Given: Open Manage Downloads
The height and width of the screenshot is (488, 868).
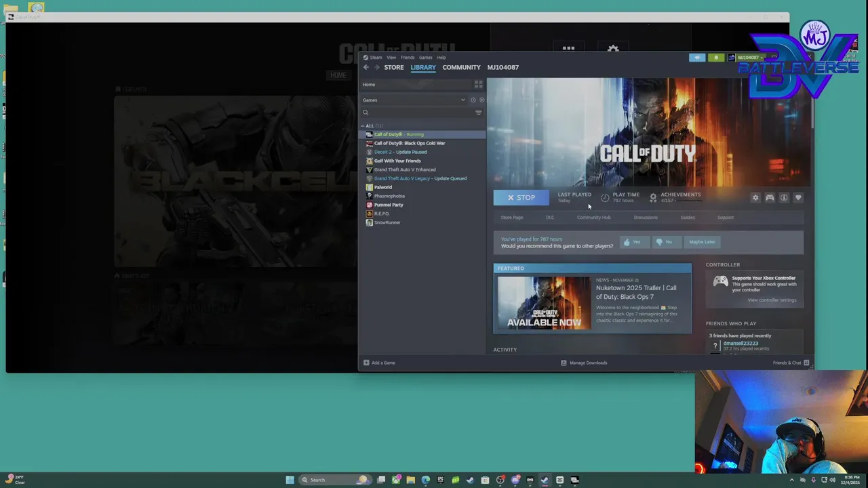Looking at the screenshot, I should [x=584, y=363].
